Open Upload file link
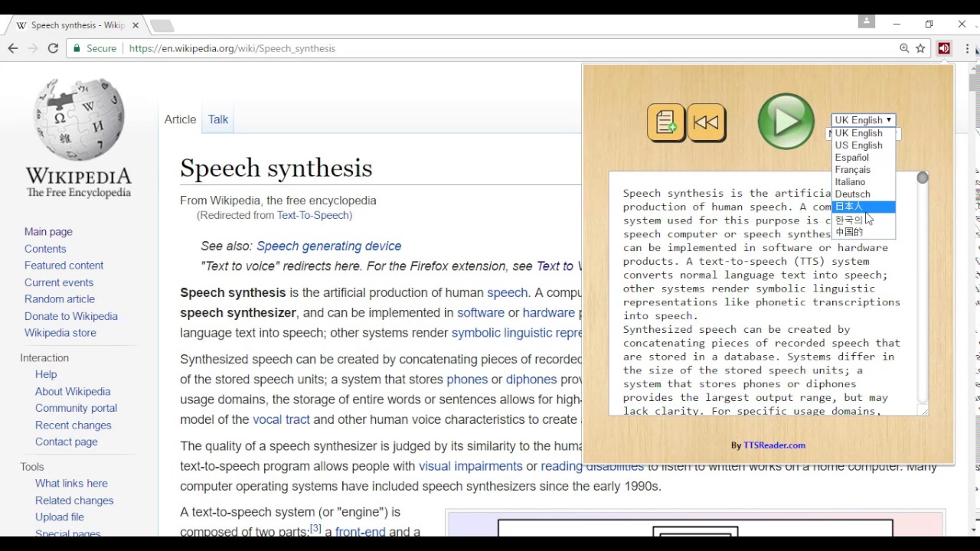The width and height of the screenshot is (980, 551). [60, 517]
